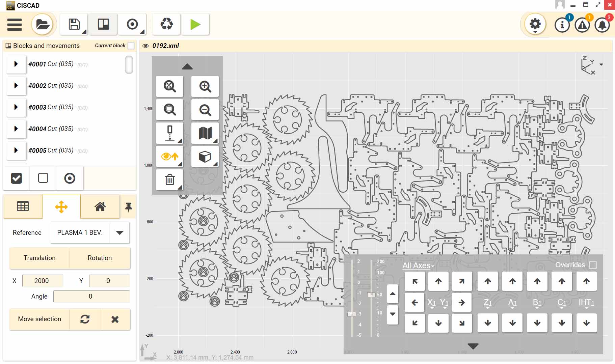Click the Move selection button

(x=39, y=319)
